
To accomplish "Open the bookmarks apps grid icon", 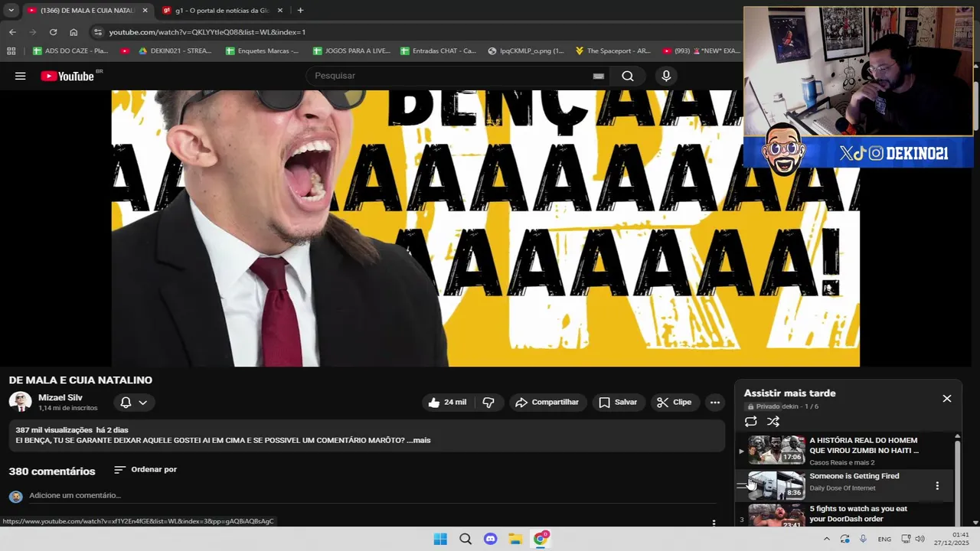I will coord(11,51).
